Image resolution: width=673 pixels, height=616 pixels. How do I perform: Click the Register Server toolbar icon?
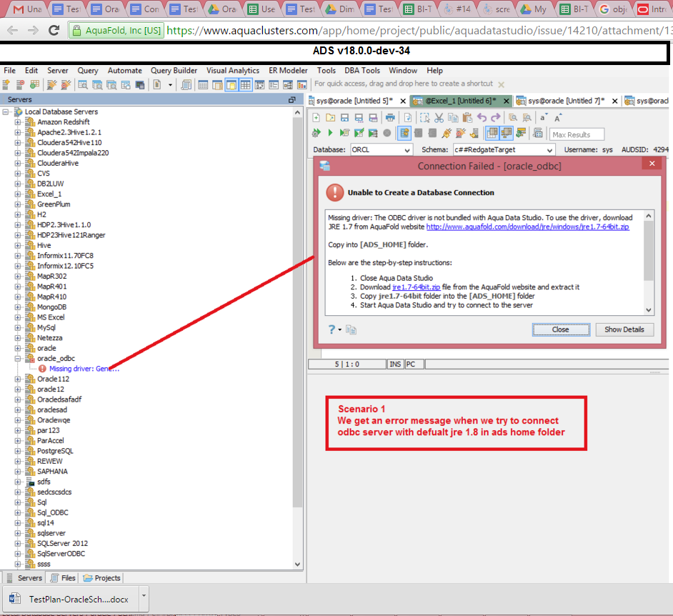6,84
